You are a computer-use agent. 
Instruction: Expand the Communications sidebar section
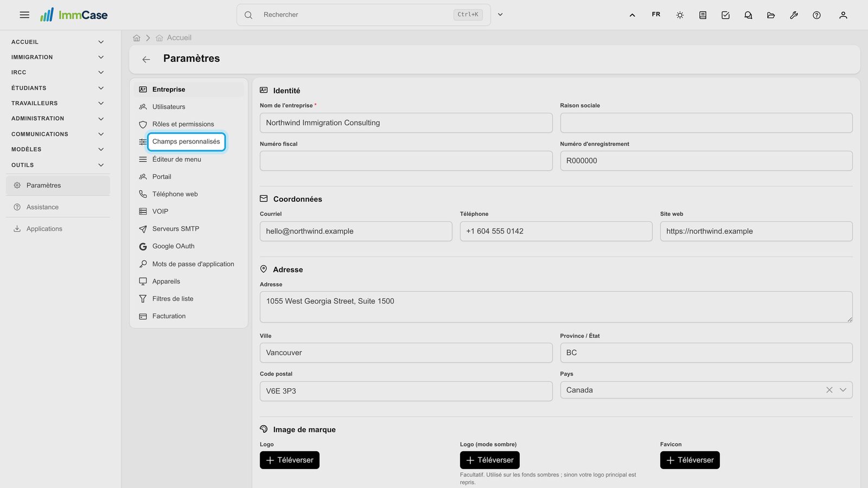58,134
